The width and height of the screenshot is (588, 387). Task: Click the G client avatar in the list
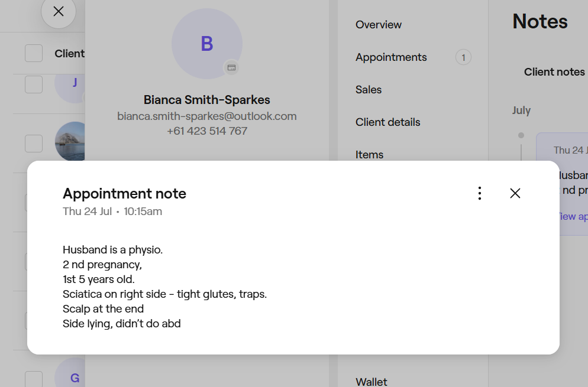click(73, 376)
